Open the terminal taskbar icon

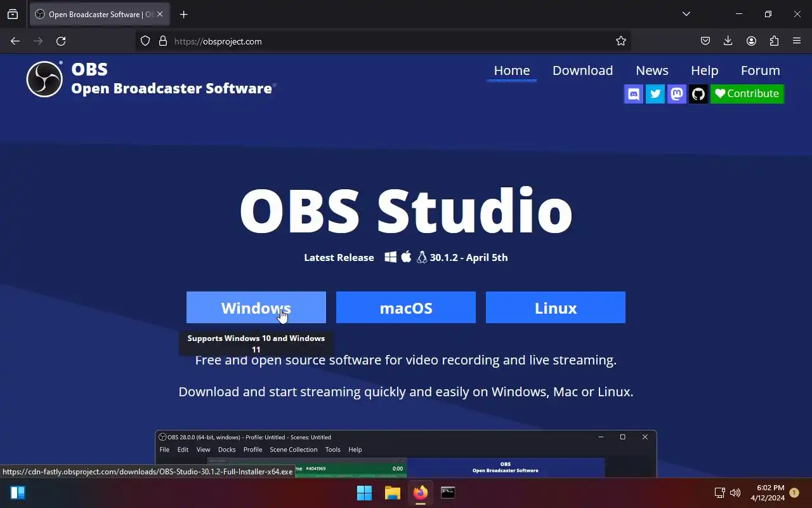coord(448,493)
